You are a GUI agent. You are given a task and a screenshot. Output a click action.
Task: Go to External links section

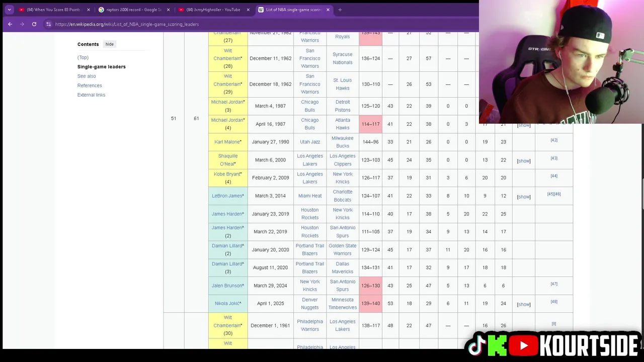[91, 95]
